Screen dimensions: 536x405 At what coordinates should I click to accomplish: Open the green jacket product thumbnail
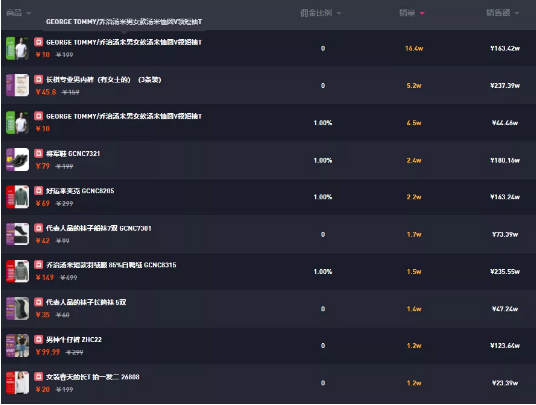[x=17, y=197]
